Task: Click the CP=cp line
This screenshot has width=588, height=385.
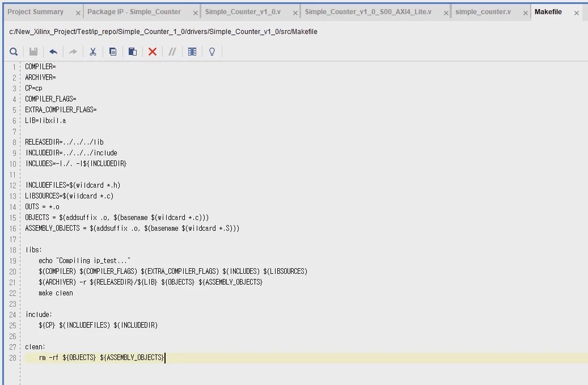Action: [34, 88]
